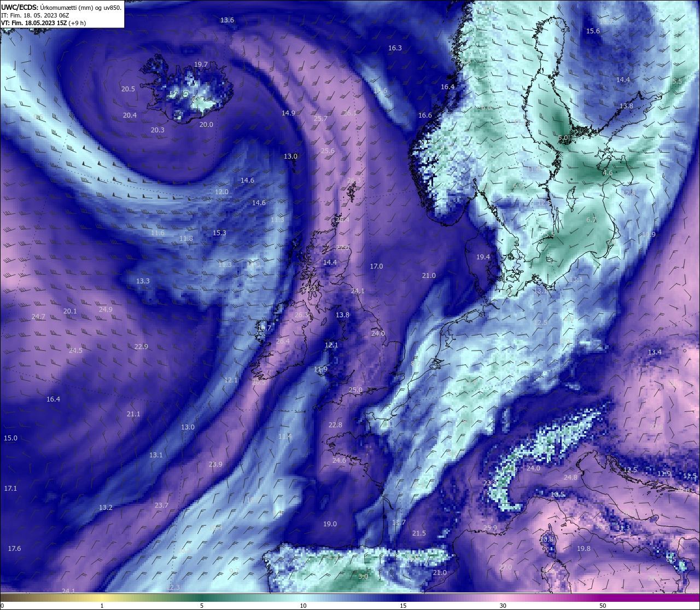Select the 20.4 value label
Image resolution: width=700 pixels, height=610 pixels.
(x=130, y=115)
